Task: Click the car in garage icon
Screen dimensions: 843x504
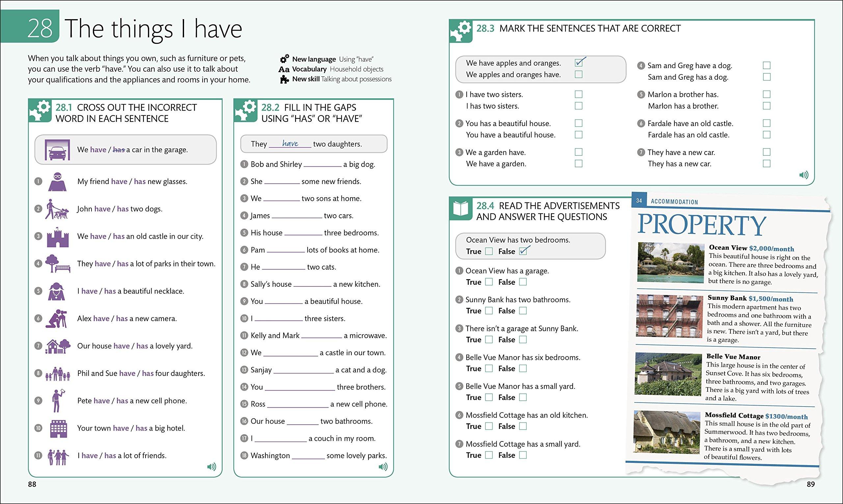Action: tap(57, 150)
